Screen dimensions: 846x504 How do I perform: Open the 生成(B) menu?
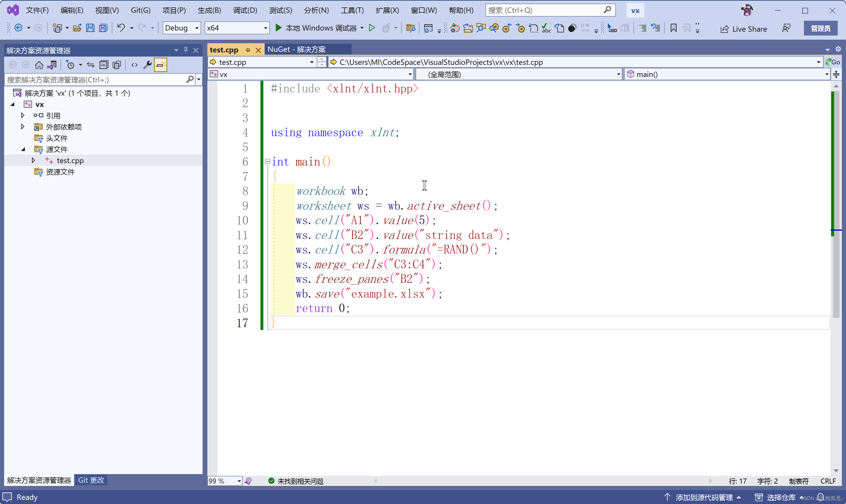[209, 10]
